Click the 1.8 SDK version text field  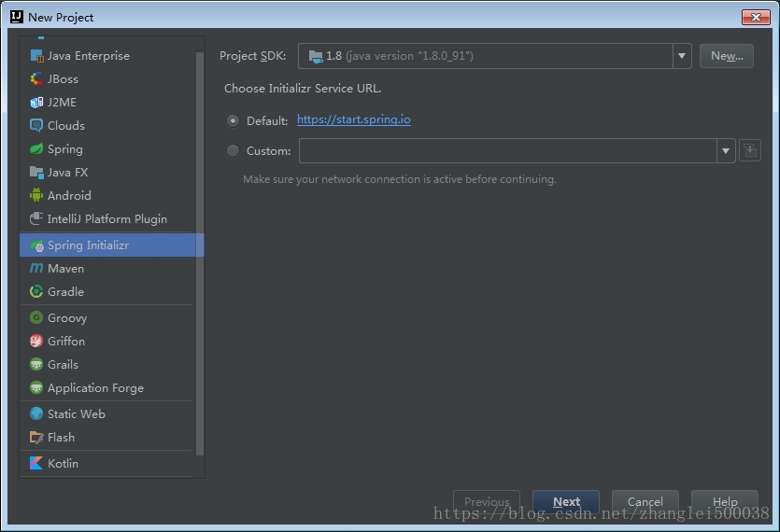point(486,56)
